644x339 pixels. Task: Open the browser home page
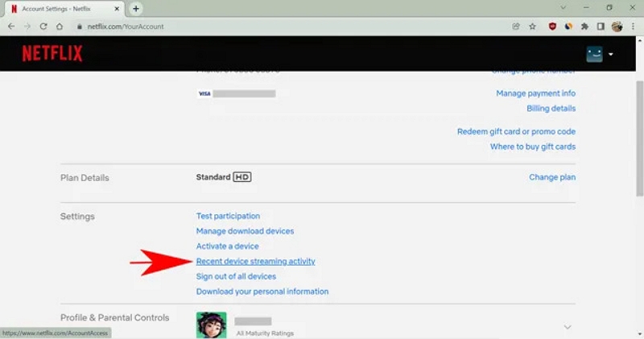[x=60, y=27]
